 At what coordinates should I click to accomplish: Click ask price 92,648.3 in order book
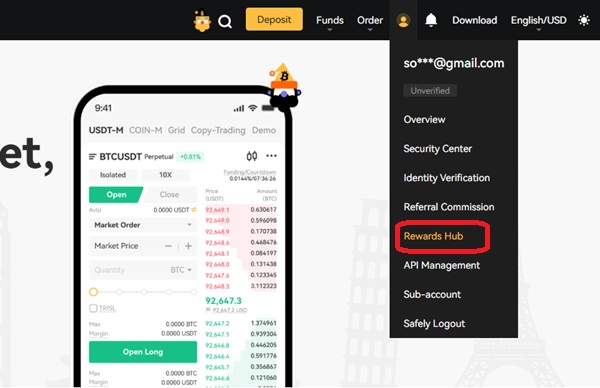217,286
